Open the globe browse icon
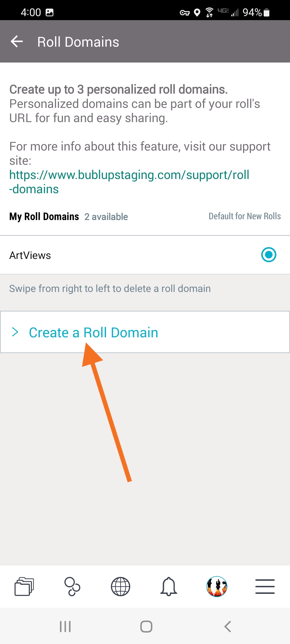Image resolution: width=290 pixels, height=644 pixels. (x=121, y=586)
